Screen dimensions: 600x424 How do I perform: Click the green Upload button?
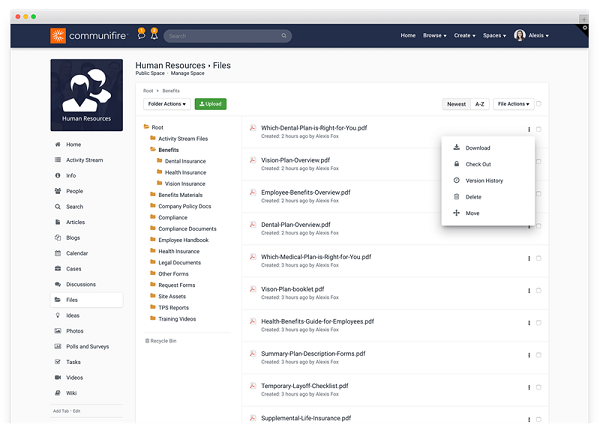coord(210,104)
